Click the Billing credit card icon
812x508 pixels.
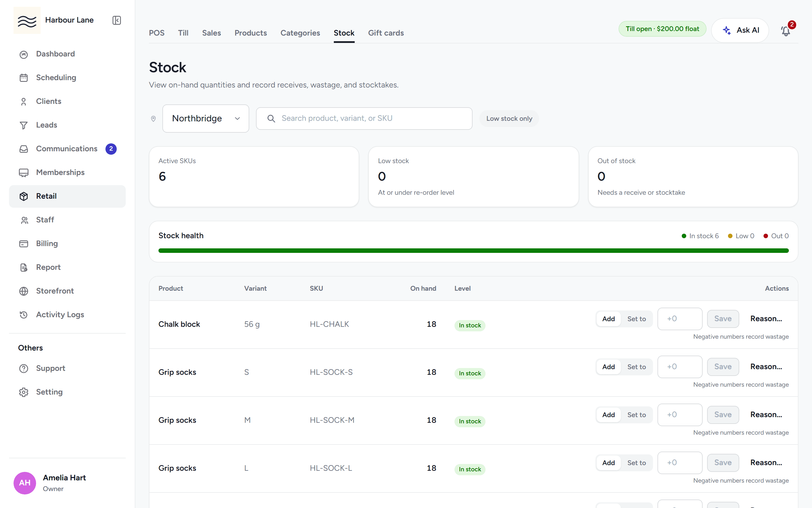point(23,244)
